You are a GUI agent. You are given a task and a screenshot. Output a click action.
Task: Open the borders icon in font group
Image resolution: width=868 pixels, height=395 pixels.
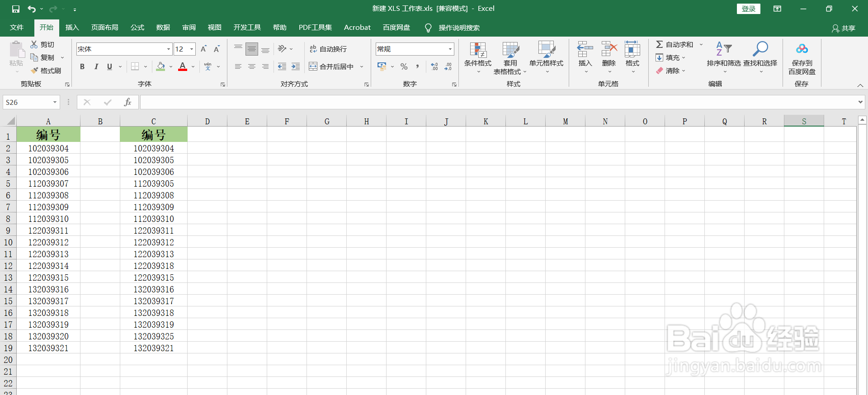point(135,66)
